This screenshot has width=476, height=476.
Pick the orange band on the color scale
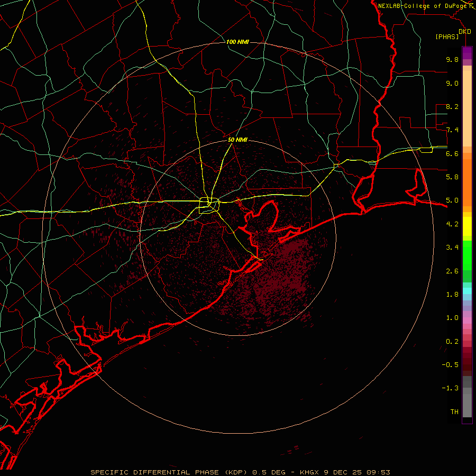(x=467, y=182)
